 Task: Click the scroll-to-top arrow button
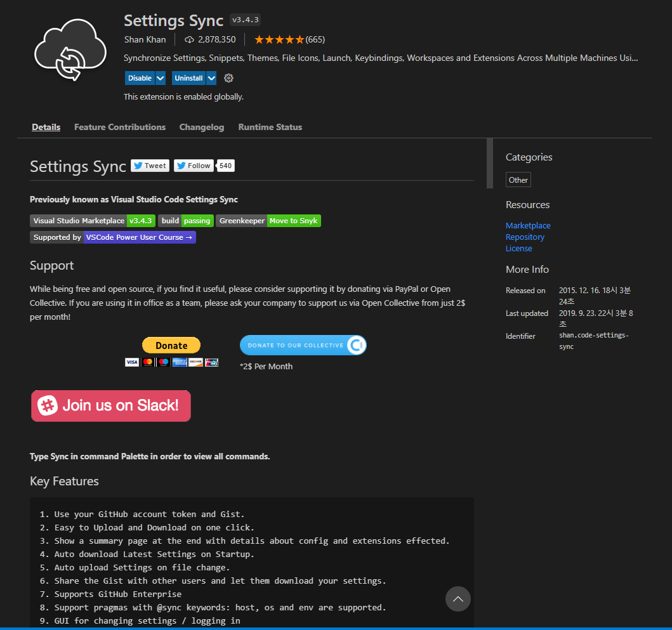point(458,599)
